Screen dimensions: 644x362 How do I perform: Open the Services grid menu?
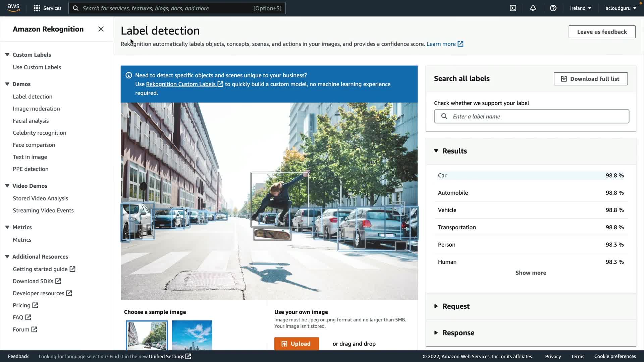tap(47, 8)
